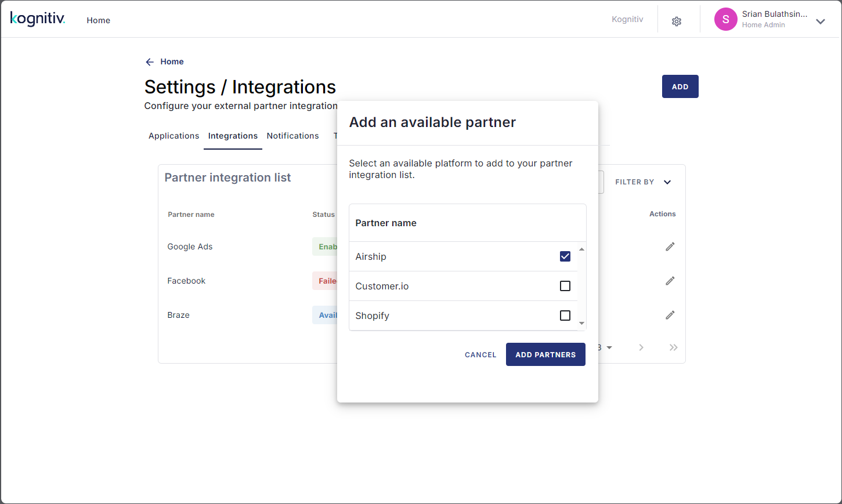Open the settings gear icon
This screenshot has width=842, height=504.
[x=677, y=21]
